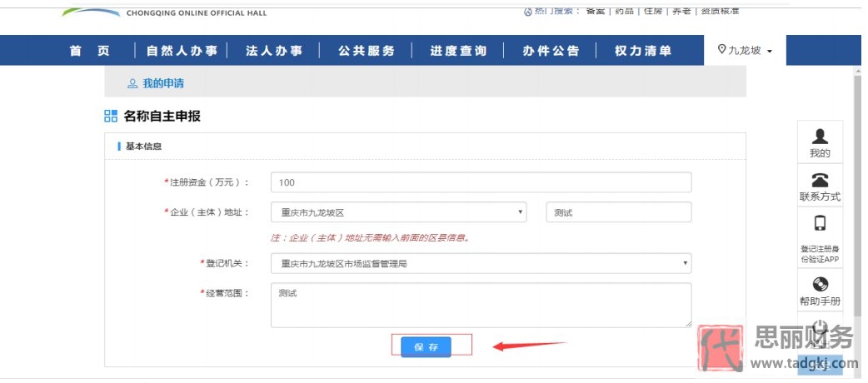Click the Chongqing Online Official Hall logo

click(92, 12)
